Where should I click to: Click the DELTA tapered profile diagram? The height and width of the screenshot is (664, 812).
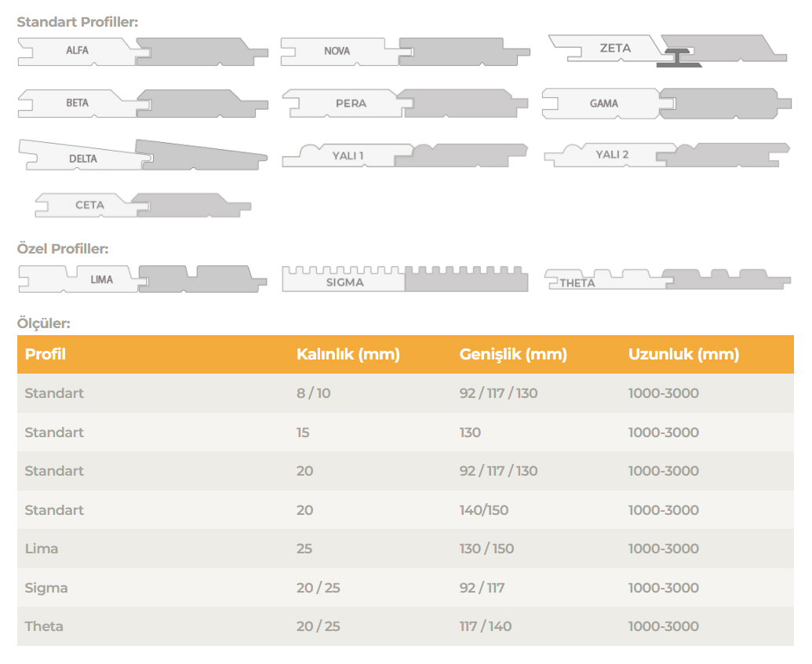click(x=143, y=155)
